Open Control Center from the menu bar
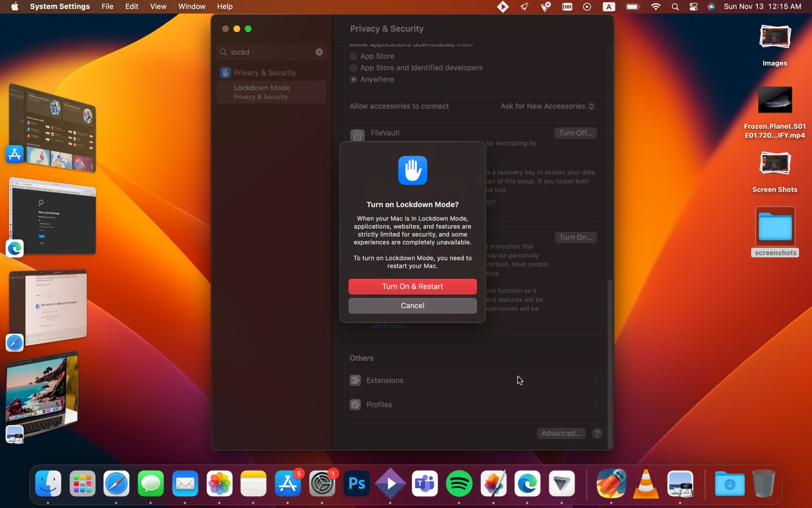The width and height of the screenshot is (812, 508). pyautogui.click(x=693, y=6)
